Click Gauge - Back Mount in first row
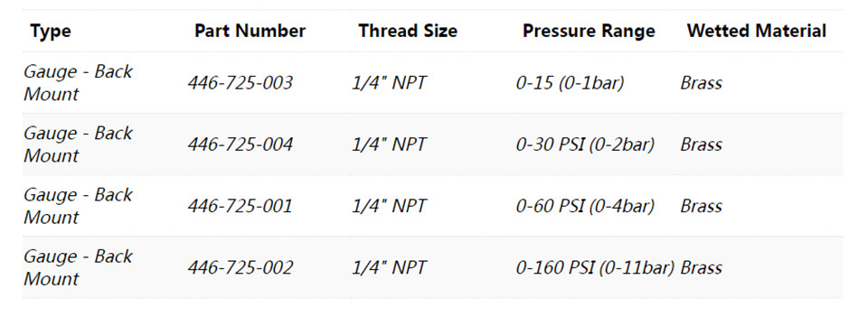This screenshot has width=868, height=326. [x=78, y=83]
